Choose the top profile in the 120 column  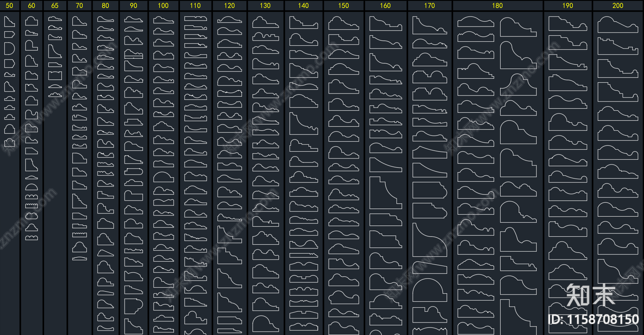(x=229, y=20)
